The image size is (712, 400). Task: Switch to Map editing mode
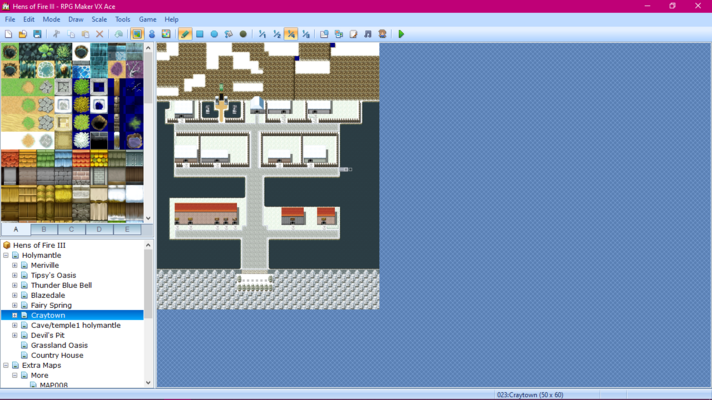coord(137,34)
